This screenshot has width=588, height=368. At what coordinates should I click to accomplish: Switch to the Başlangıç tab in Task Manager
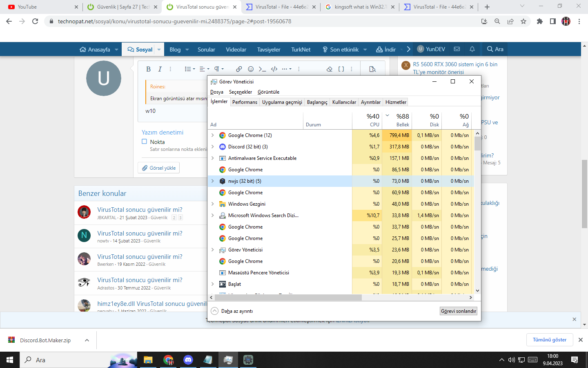coord(317,102)
